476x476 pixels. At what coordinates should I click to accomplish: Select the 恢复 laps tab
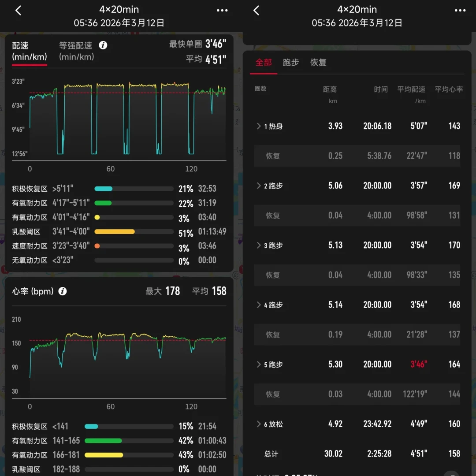click(318, 63)
